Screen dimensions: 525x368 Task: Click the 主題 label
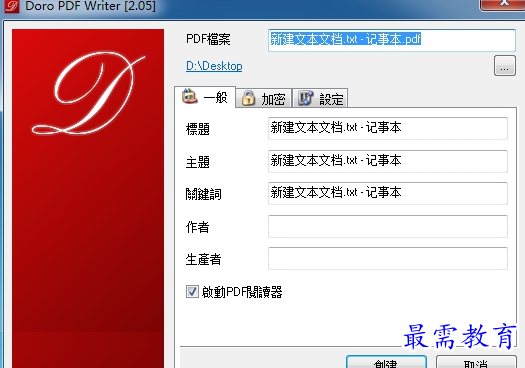pos(198,162)
